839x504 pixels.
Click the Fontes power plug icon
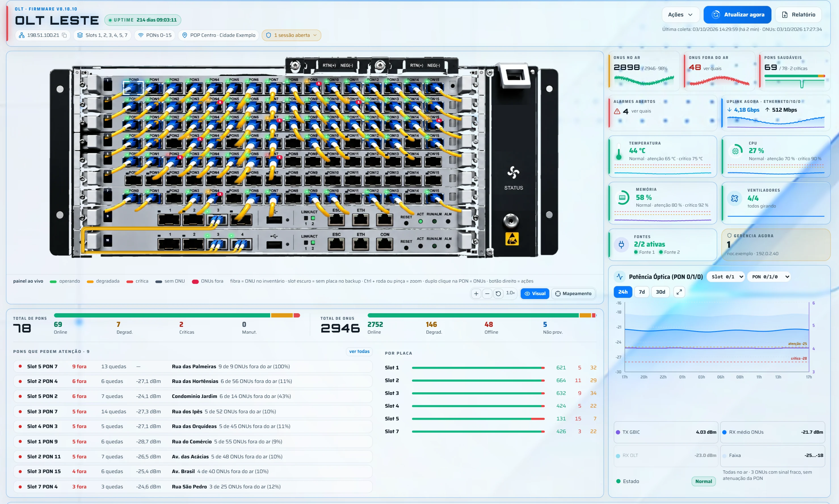621,245
